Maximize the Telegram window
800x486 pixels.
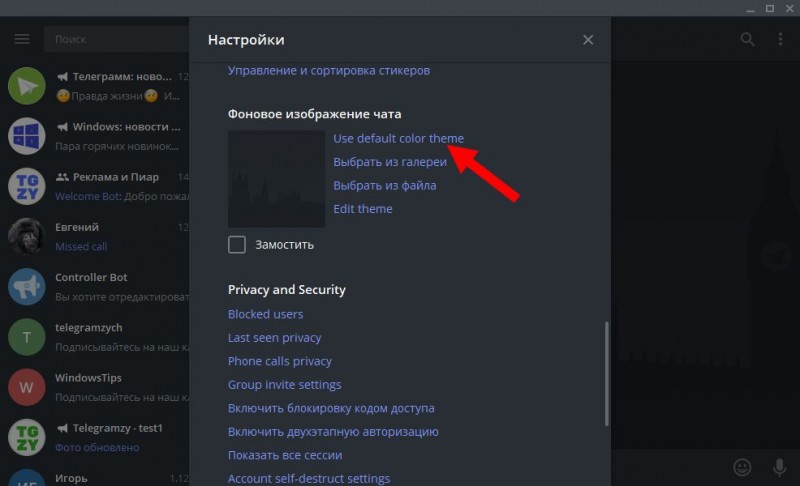(x=770, y=9)
